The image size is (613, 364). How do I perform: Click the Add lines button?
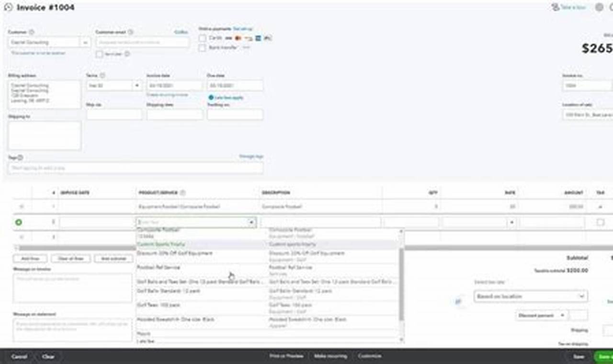30,259
